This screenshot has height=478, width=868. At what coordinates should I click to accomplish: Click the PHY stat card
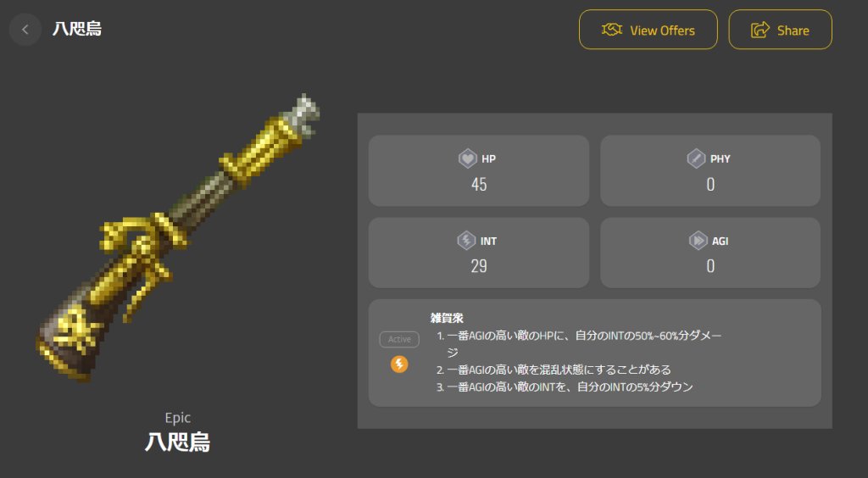[x=710, y=170]
